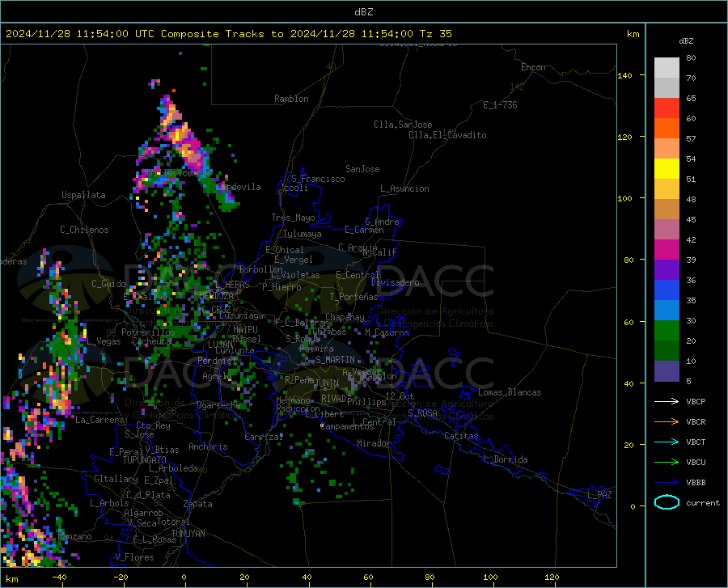Click the 'Divisadero' map label
Screen dimensions: 728x588
(395, 282)
